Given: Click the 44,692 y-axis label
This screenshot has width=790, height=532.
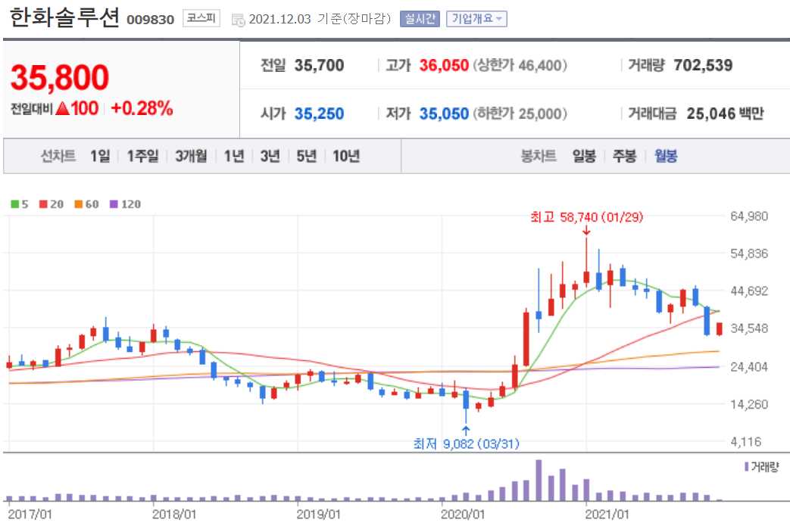Looking at the screenshot, I should tap(749, 291).
